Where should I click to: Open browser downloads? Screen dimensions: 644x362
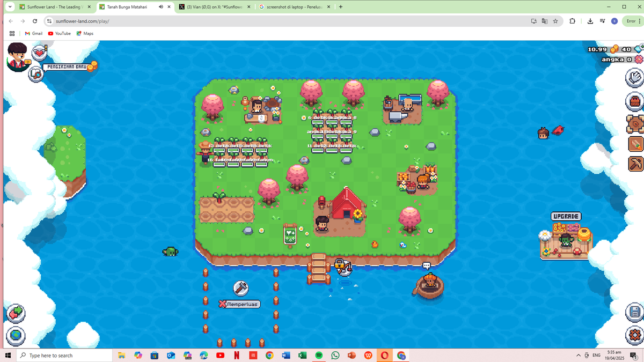point(590,21)
